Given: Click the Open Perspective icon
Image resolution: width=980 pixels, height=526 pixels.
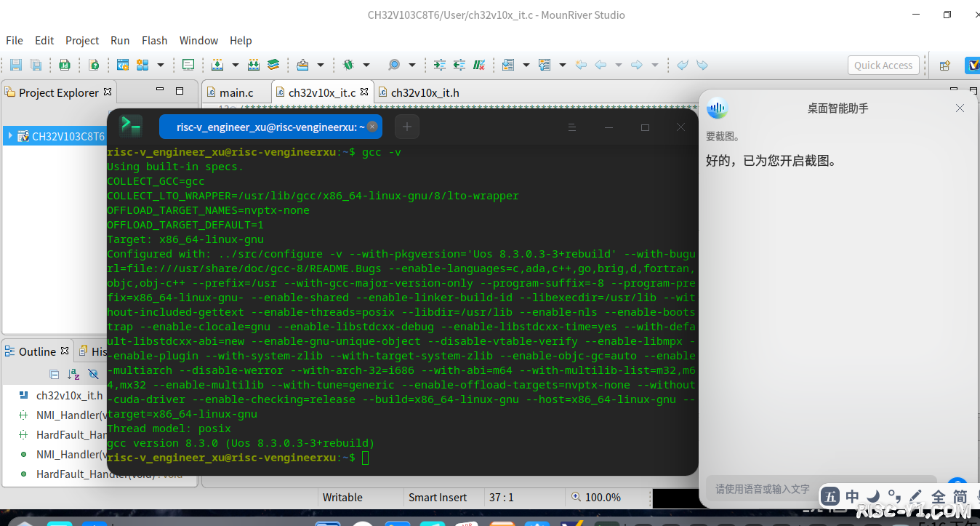Looking at the screenshot, I should click(944, 65).
